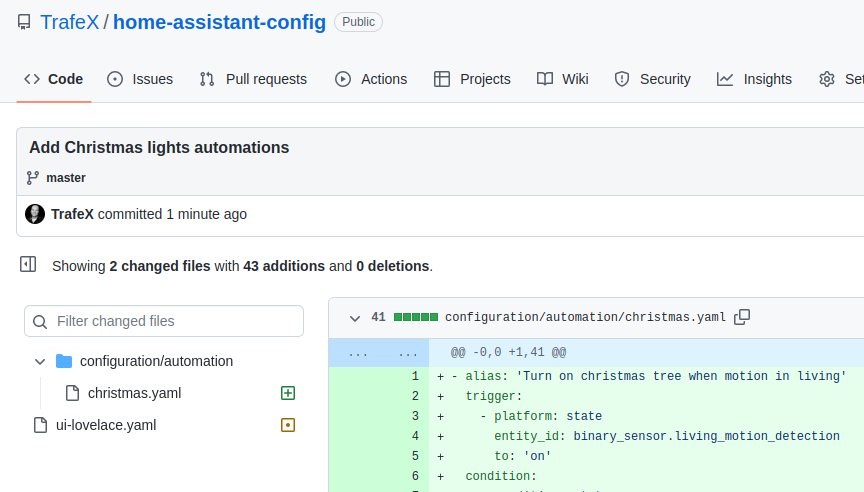The image size is (864, 492).
Task: Select the configuration/automation folder row
Action: click(164, 361)
